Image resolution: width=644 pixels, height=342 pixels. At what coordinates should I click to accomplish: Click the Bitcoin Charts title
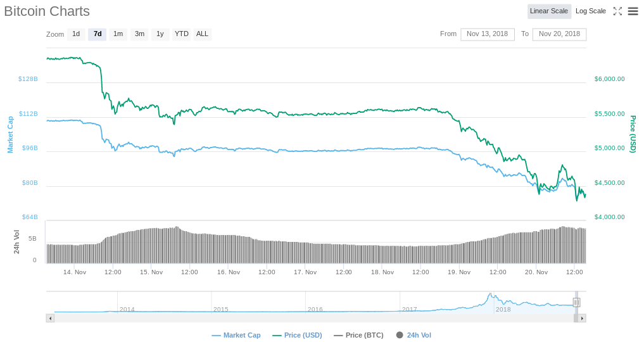pos(47,11)
